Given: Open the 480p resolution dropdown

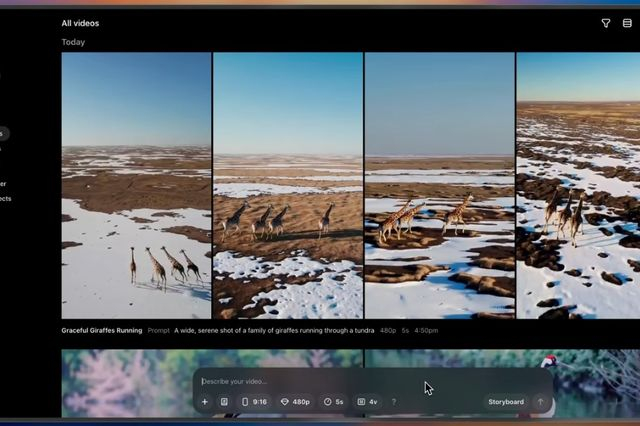Looking at the screenshot, I should coord(295,402).
